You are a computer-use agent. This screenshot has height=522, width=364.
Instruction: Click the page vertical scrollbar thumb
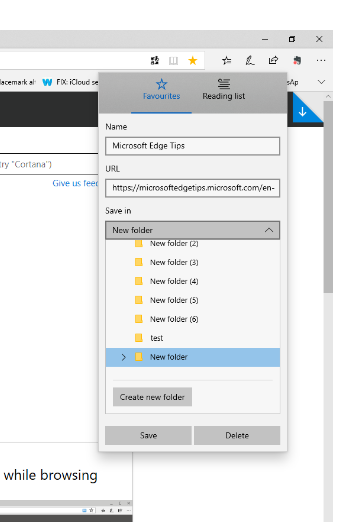[328, 197]
